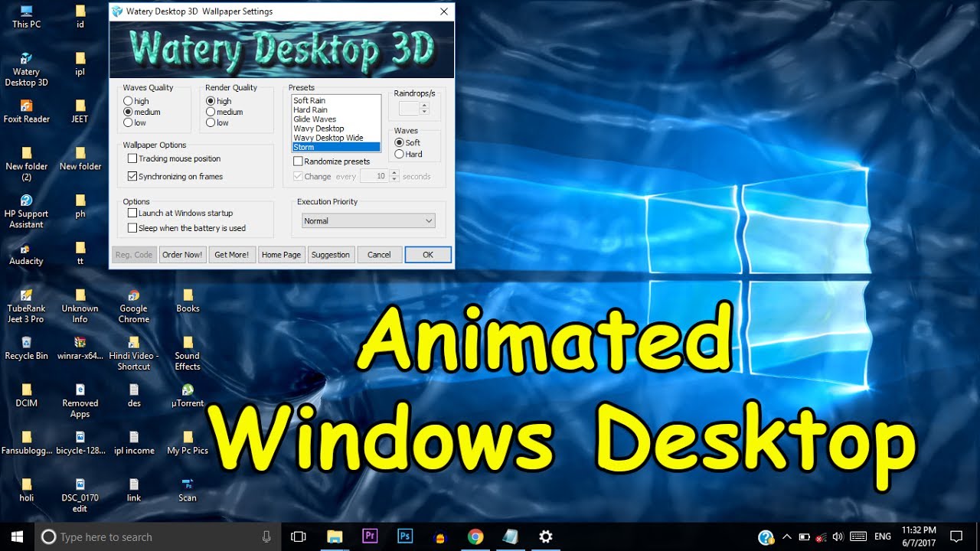Select the Wavy Desktop preset
This screenshot has width=980, height=551.
coord(336,129)
